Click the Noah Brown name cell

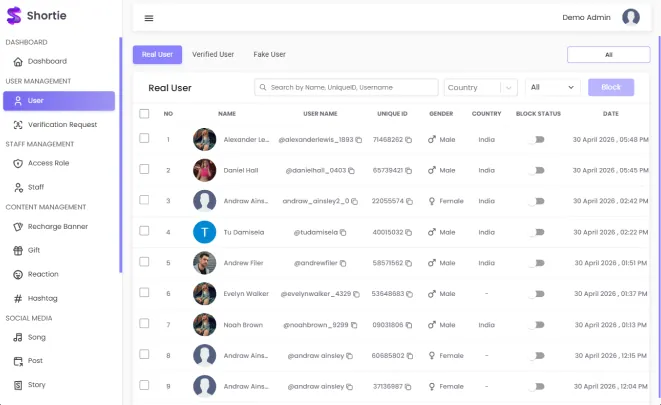pos(243,325)
